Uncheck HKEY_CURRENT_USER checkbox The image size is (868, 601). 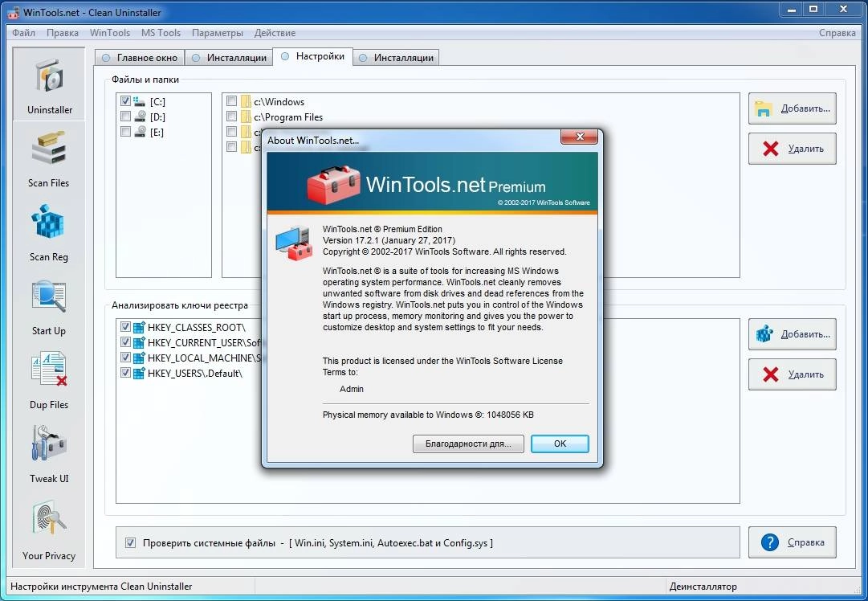pos(125,342)
